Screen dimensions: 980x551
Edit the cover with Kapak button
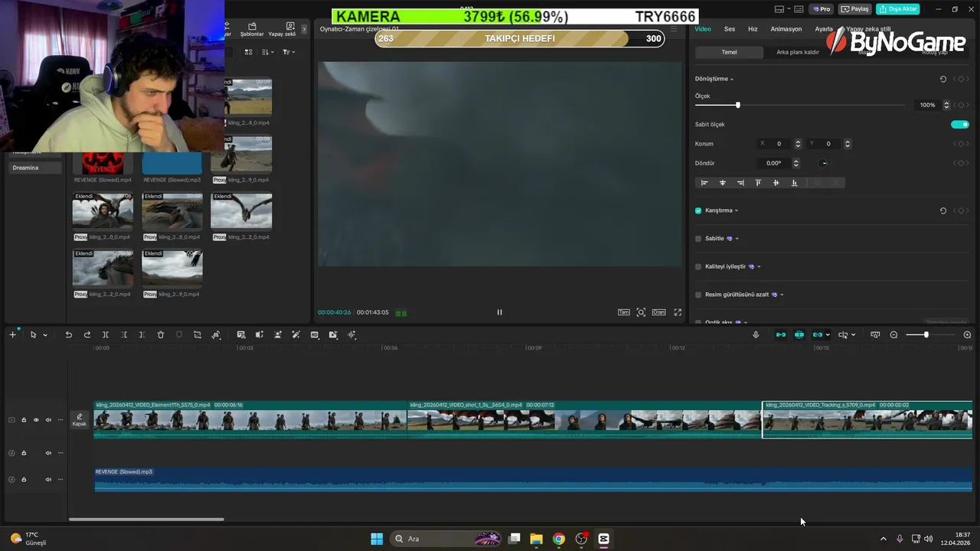tap(80, 419)
